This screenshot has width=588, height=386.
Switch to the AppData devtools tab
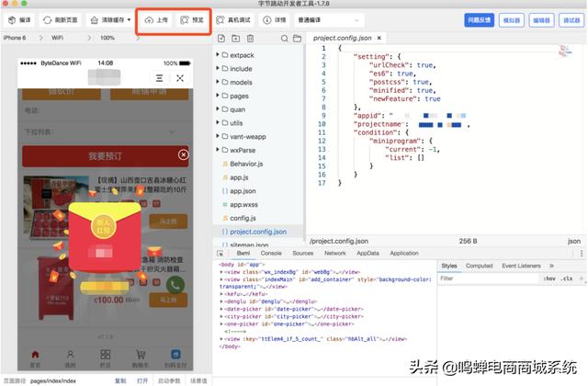pyautogui.click(x=367, y=254)
